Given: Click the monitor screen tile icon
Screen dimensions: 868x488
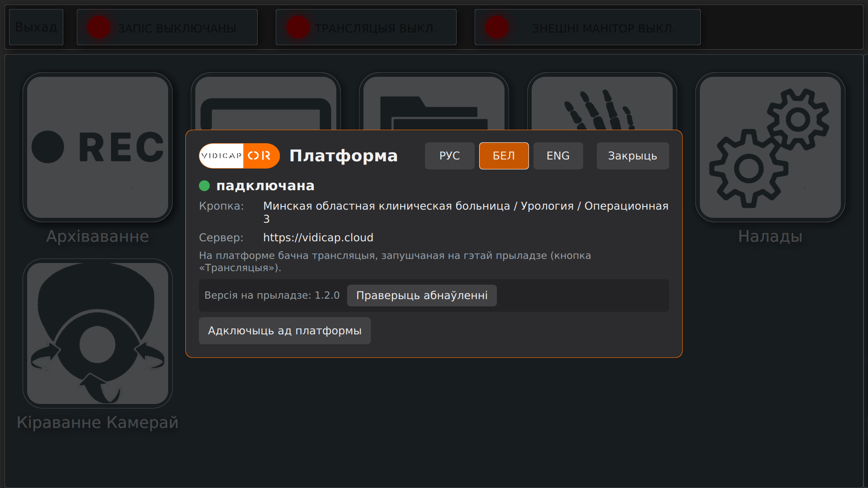Looking at the screenshot, I should pyautogui.click(x=266, y=102).
